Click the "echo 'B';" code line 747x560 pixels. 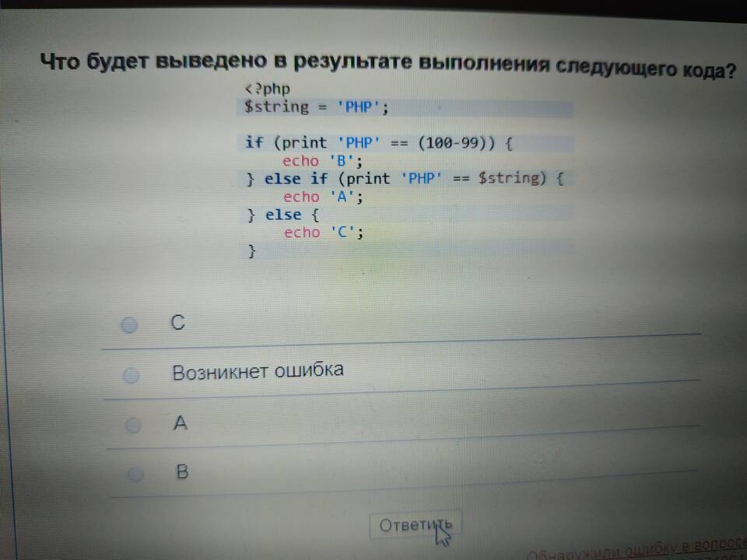click(323, 162)
